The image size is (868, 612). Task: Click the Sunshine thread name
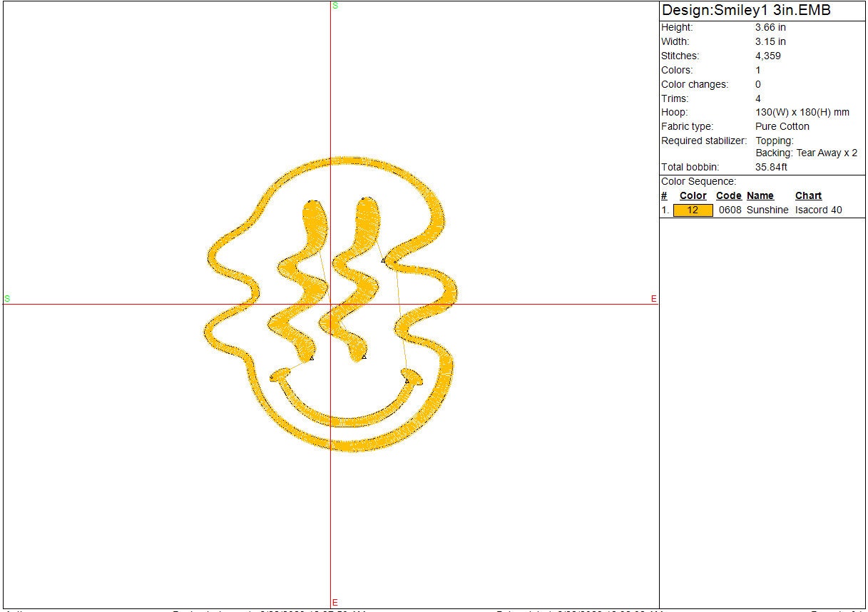click(767, 210)
